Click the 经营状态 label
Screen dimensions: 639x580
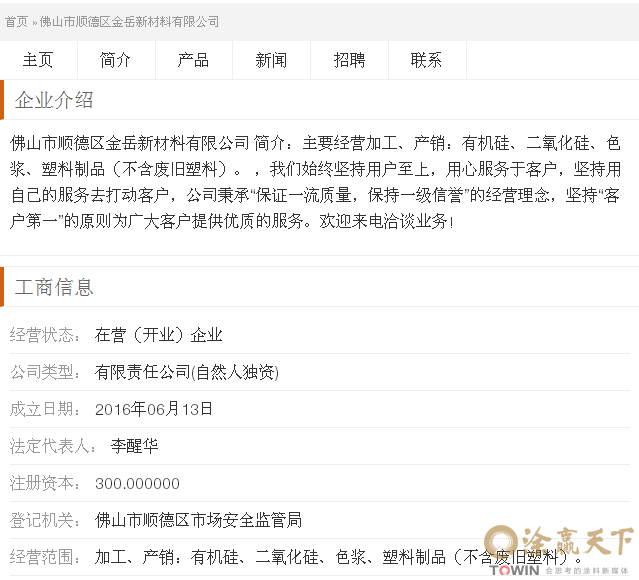point(46,335)
